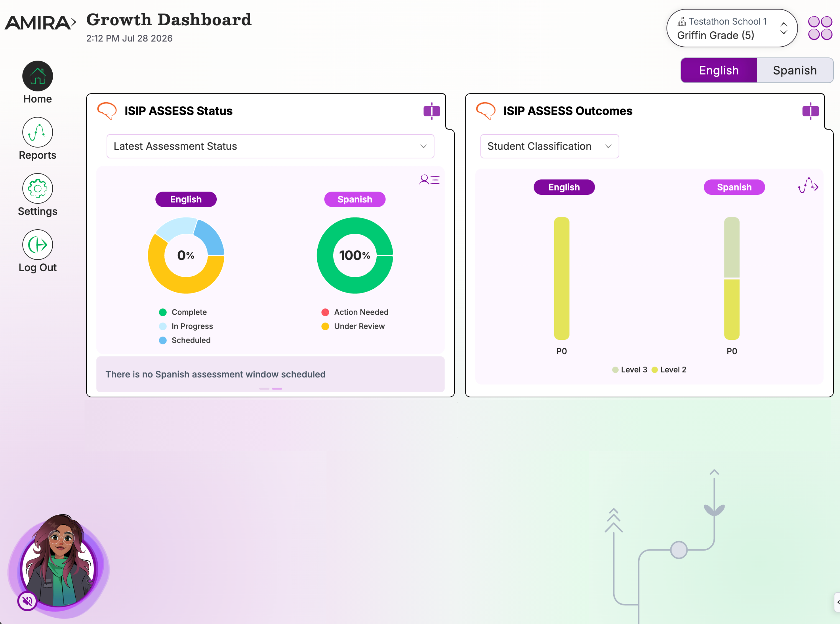The height and width of the screenshot is (624, 840).
Task: Toggle the Level 3 legend entry
Action: click(x=629, y=369)
